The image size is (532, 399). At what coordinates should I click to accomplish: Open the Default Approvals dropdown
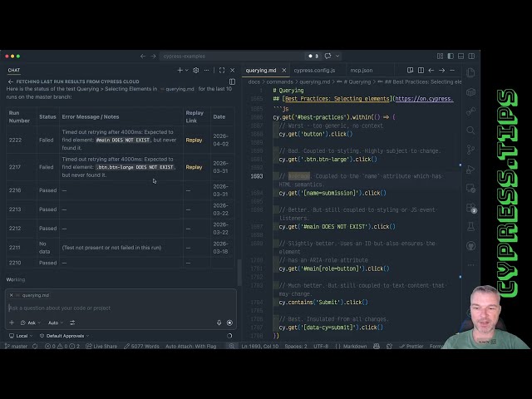(x=65, y=336)
